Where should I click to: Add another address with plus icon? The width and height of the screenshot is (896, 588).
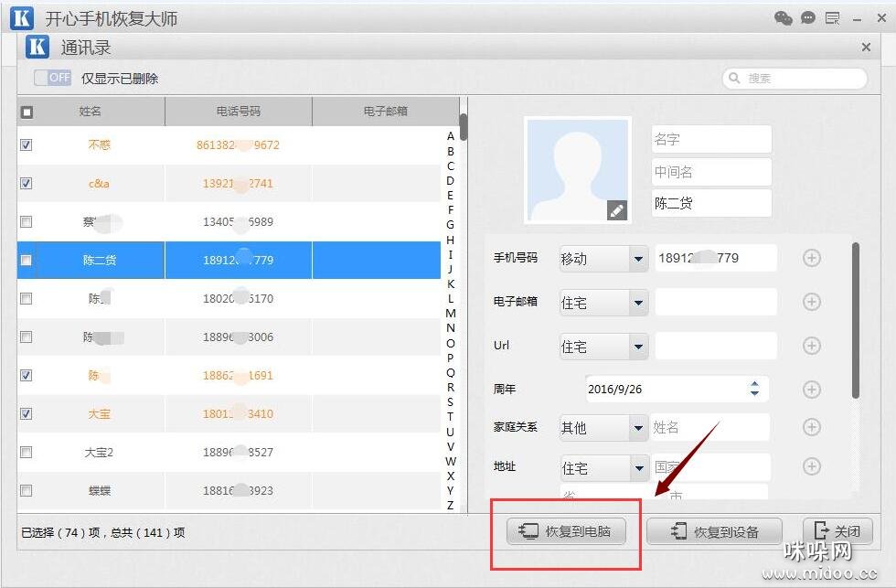click(812, 466)
